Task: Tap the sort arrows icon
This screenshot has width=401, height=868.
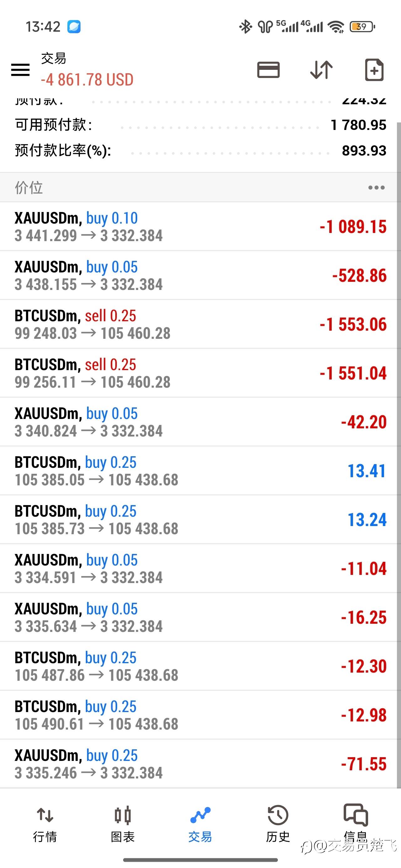Action: 321,70
